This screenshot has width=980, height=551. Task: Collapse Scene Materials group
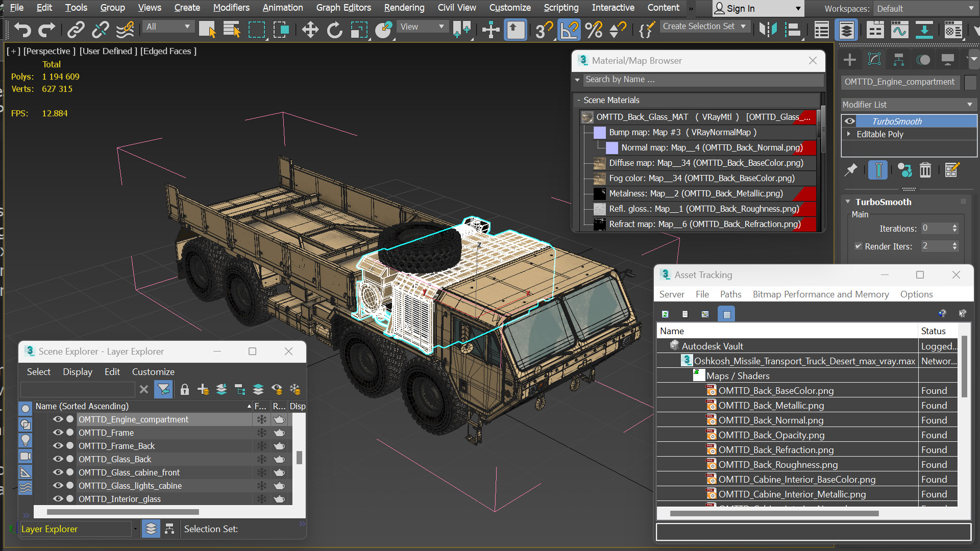point(579,100)
